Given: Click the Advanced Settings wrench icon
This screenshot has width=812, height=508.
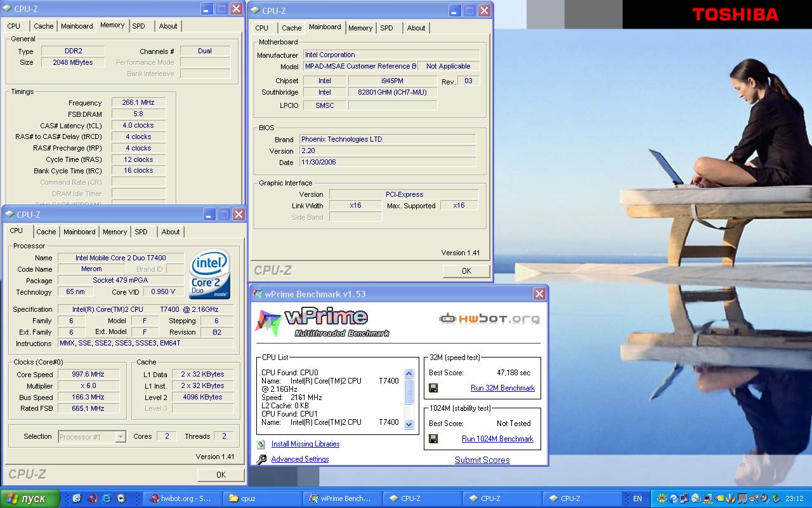Looking at the screenshot, I should [x=261, y=459].
